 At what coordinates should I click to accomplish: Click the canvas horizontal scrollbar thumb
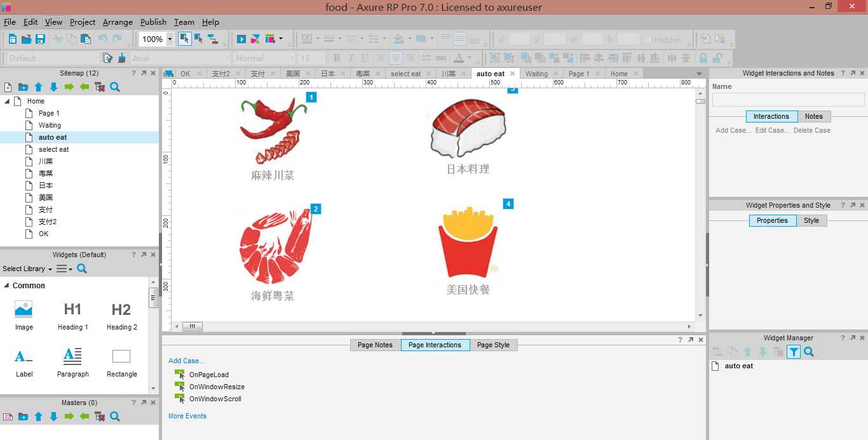(192, 326)
